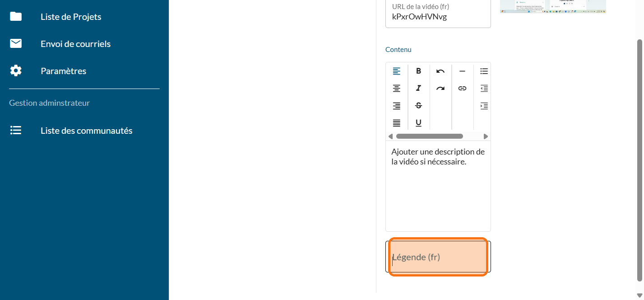The width and height of the screenshot is (644, 300).
Task: Insert a horizontal rule line
Action: (x=462, y=71)
